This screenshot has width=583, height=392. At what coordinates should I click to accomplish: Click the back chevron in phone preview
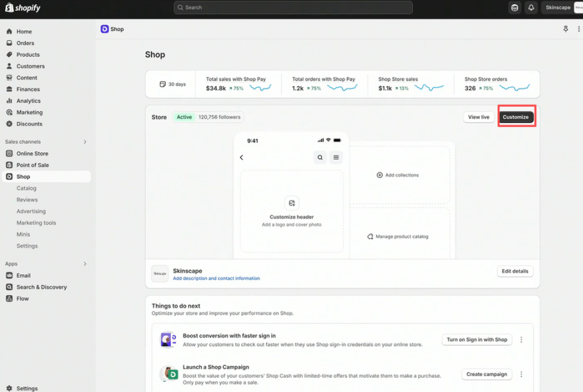242,157
